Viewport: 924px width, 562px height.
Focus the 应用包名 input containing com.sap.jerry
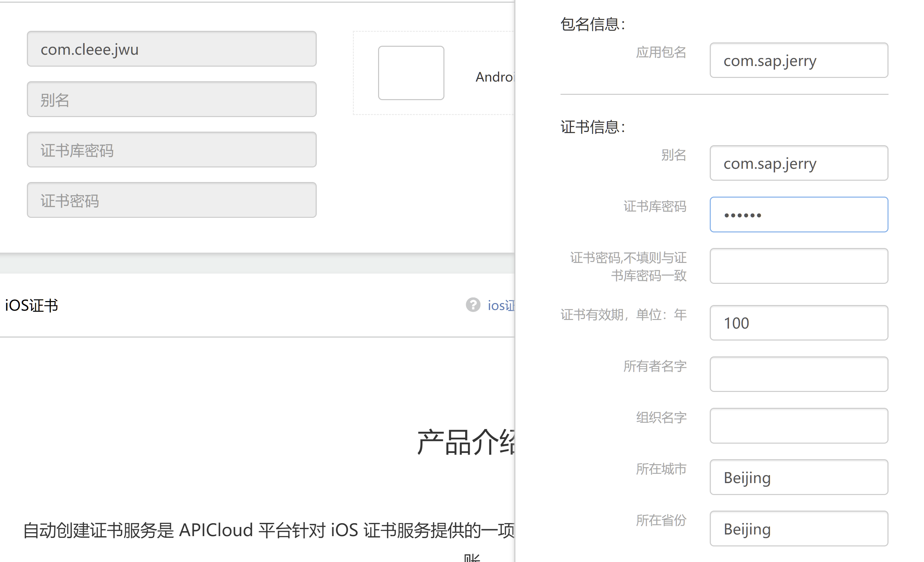tap(798, 60)
